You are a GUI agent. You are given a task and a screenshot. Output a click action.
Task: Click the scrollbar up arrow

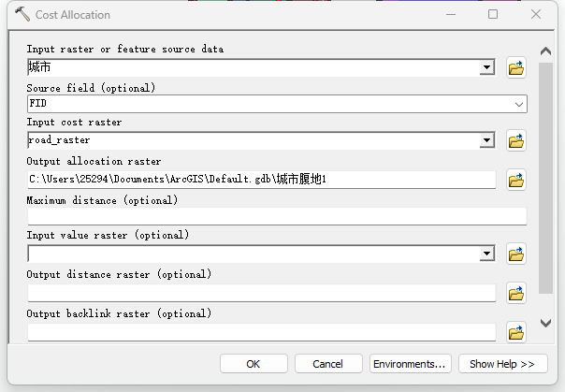[x=545, y=51]
